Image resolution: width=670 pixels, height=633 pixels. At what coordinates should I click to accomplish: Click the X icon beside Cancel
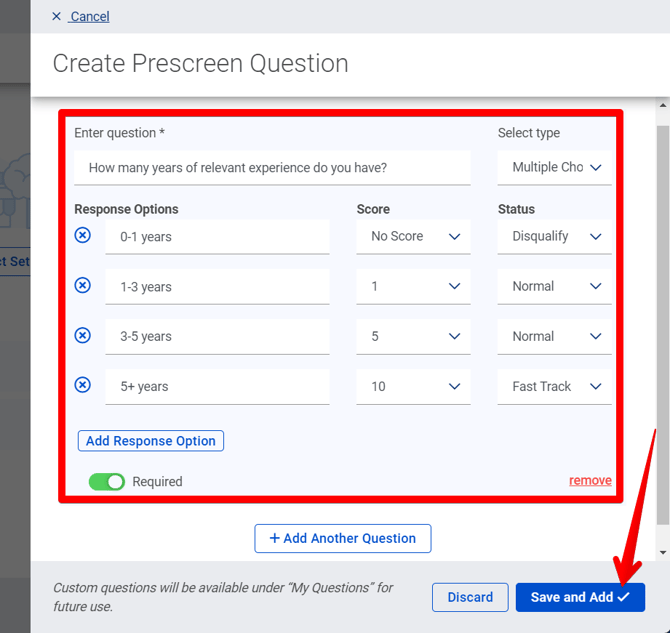coord(56,17)
